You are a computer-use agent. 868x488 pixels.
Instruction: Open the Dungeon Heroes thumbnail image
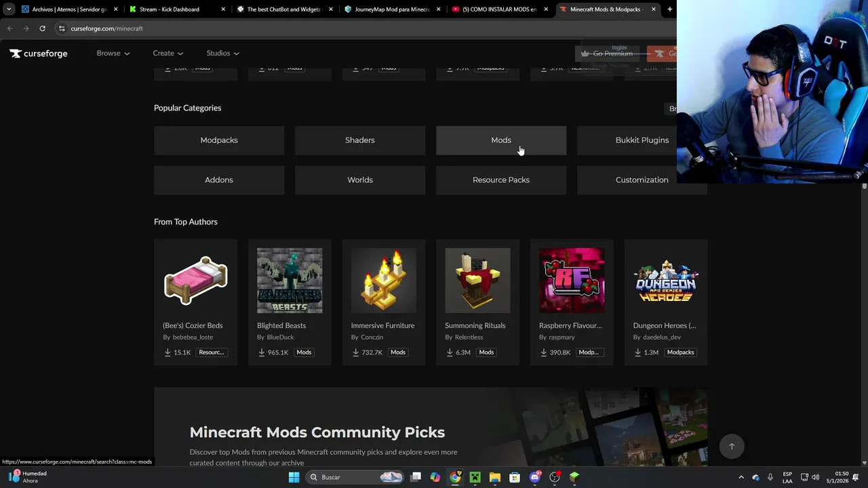tap(666, 281)
